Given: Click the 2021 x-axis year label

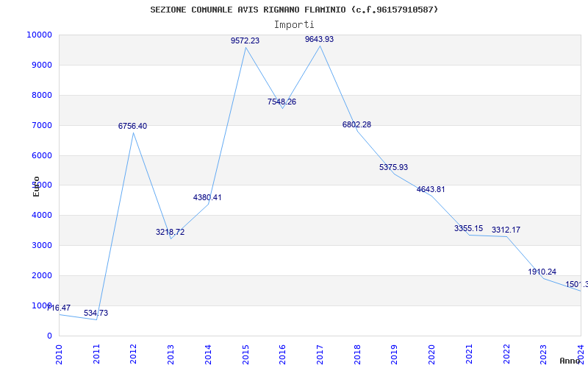Looking at the screenshot, I should pos(469,355).
